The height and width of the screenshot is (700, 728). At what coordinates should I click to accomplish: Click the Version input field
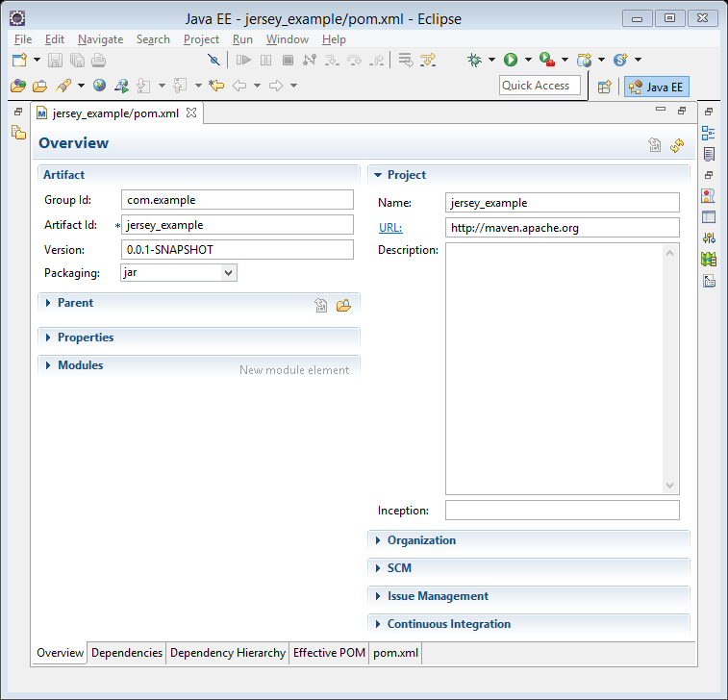click(238, 250)
